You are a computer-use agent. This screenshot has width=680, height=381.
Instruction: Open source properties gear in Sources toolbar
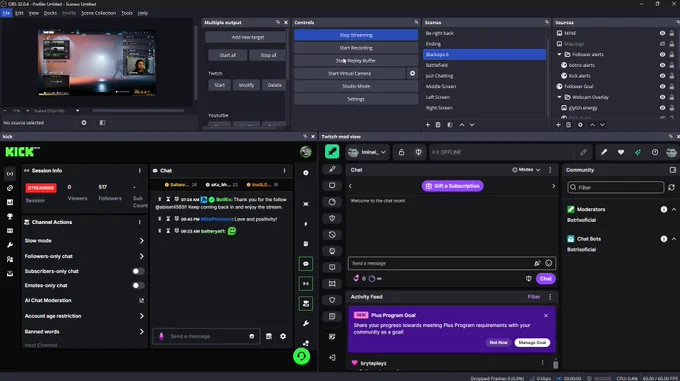click(580, 125)
